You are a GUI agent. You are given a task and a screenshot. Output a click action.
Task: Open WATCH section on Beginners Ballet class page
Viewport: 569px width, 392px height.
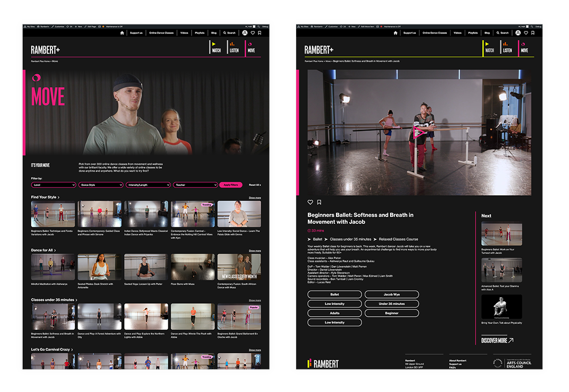[x=489, y=48]
